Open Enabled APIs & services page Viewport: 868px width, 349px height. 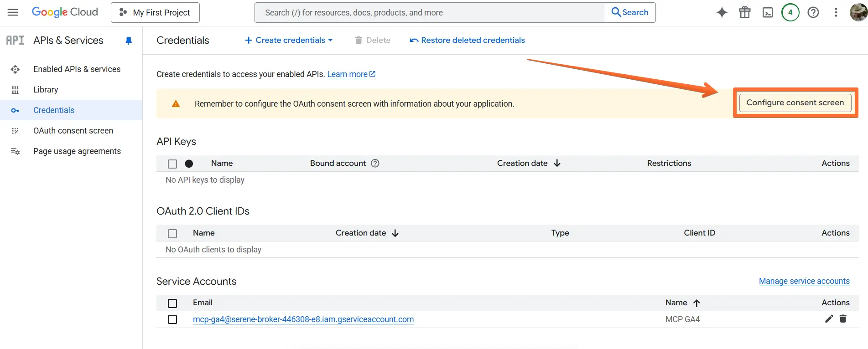[77, 69]
